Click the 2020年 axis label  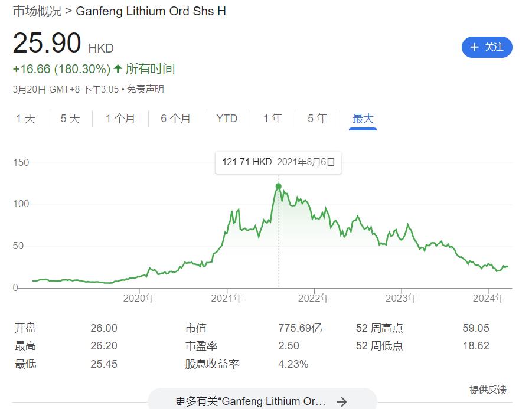click(x=139, y=298)
